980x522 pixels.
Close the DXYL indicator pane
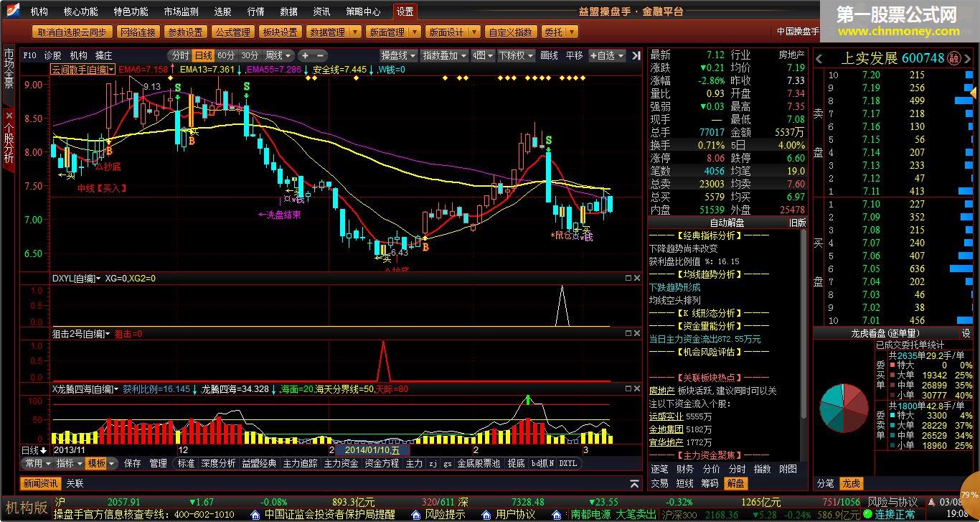[x=636, y=278]
